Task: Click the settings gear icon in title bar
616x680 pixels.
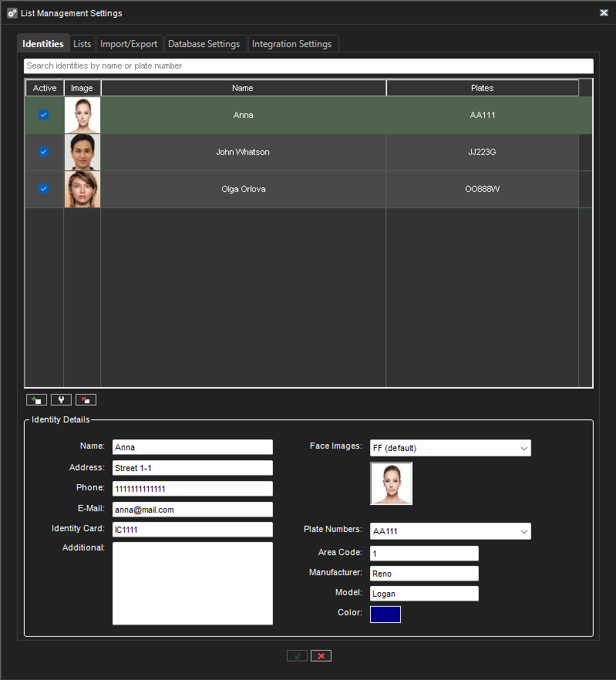Action: click(12, 13)
